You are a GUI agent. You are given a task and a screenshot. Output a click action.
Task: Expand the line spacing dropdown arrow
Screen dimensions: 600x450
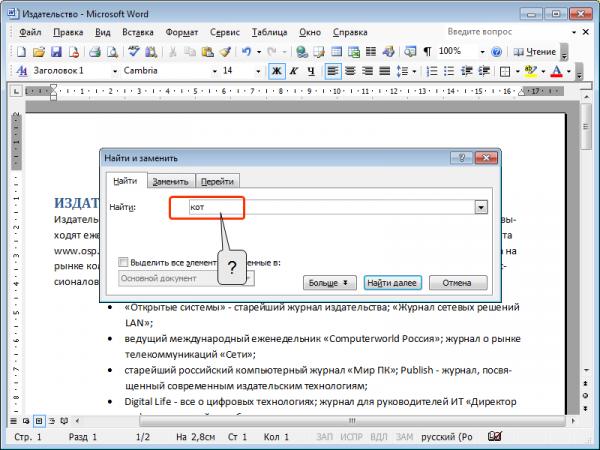[x=414, y=72]
